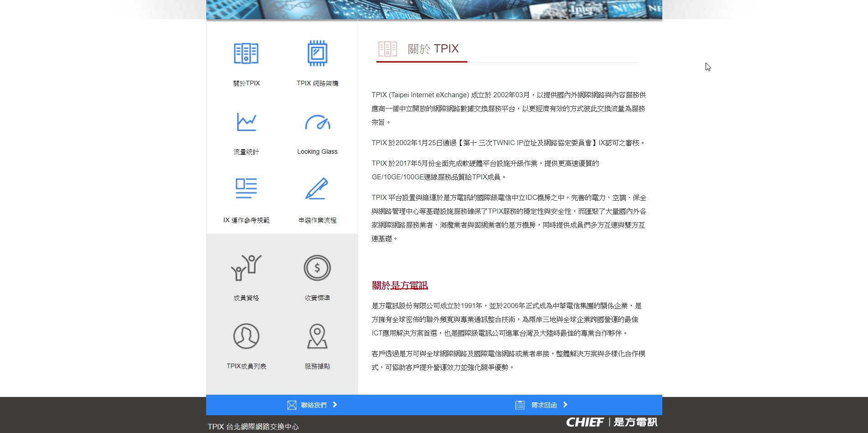Click the IX 運作參考規範 menu label
This screenshot has width=868, height=433.
(246, 220)
